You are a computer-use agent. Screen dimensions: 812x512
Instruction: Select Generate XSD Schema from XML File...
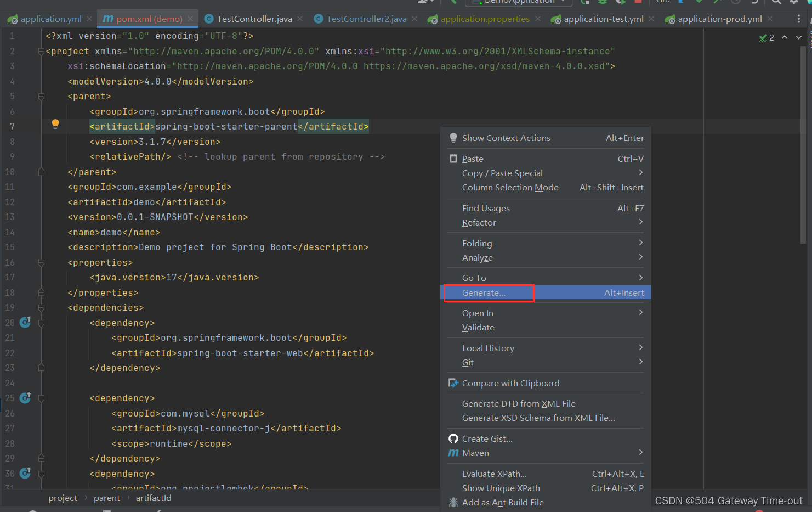546,418
